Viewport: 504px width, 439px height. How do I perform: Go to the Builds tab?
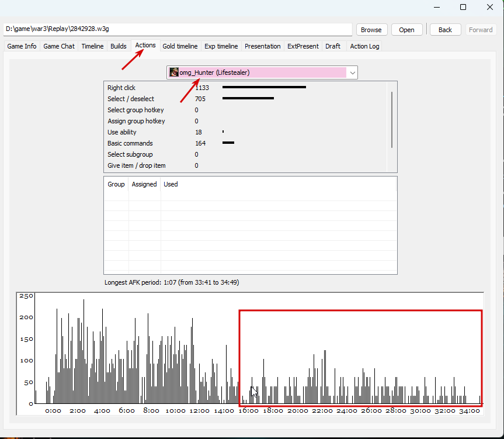119,46
